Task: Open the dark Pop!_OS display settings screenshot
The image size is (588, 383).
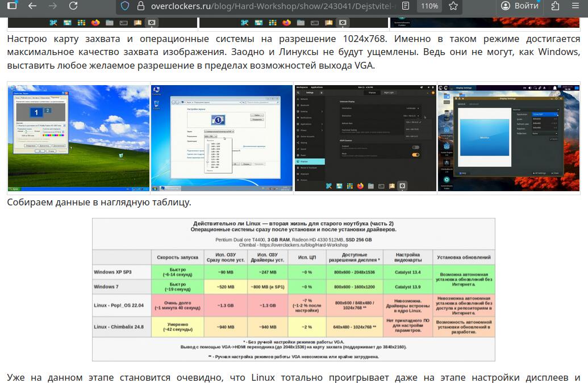Action: [x=365, y=137]
